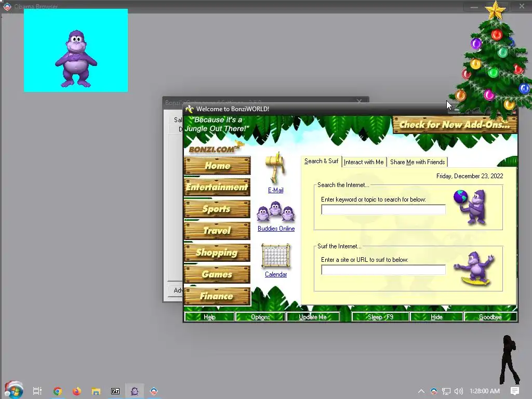Image resolution: width=532 pixels, height=399 pixels.
Task: Switch to Share Me with Friends tab
Action: click(x=417, y=162)
